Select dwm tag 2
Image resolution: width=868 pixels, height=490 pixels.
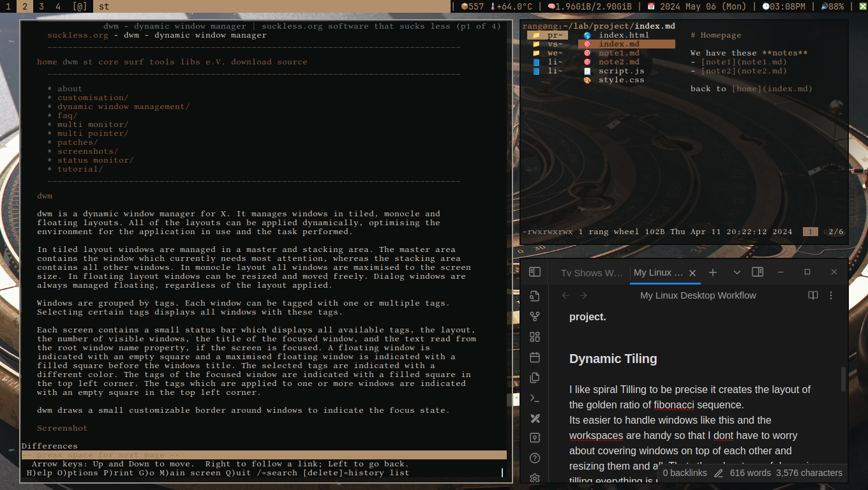point(24,6)
